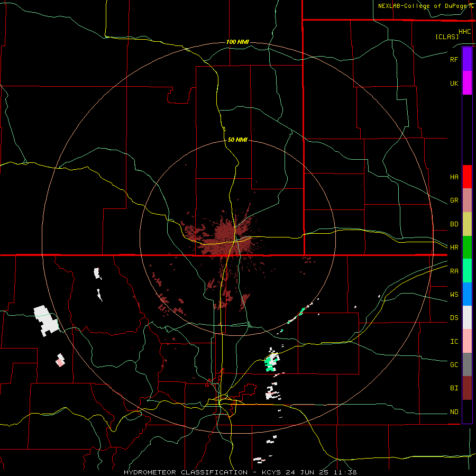Click the 100 NMI range ring label
The width and height of the screenshot is (476, 476).
pyautogui.click(x=237, y=42)
